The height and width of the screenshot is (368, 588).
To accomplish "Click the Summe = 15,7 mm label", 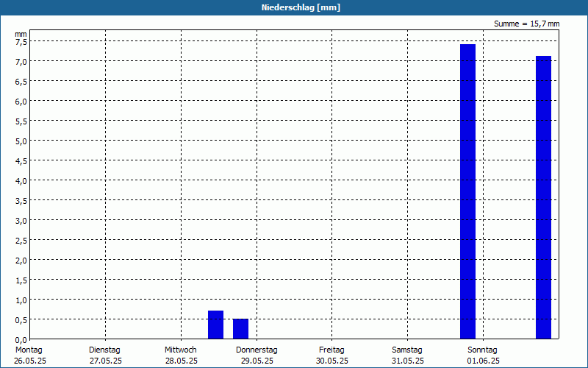I will click(526, 24).
